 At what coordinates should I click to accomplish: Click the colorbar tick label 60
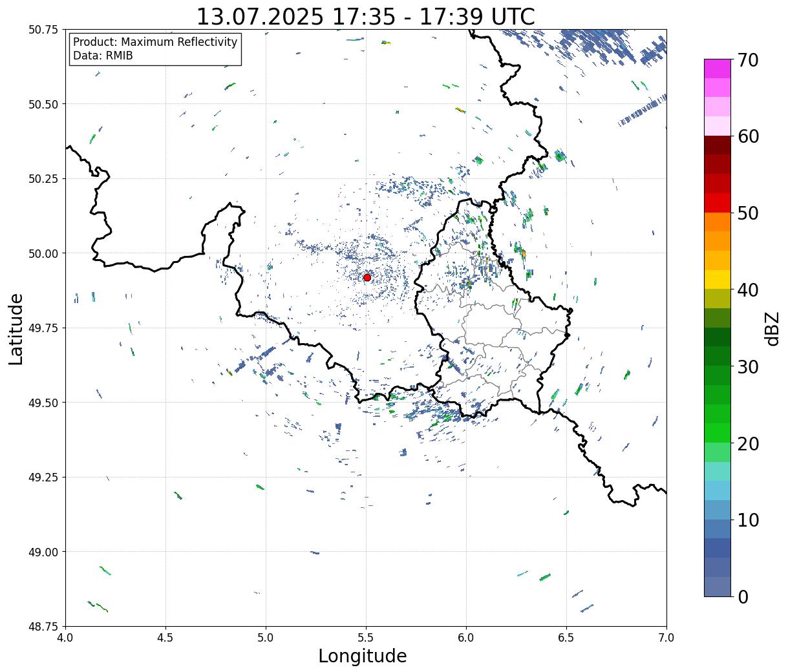[748, 136]
